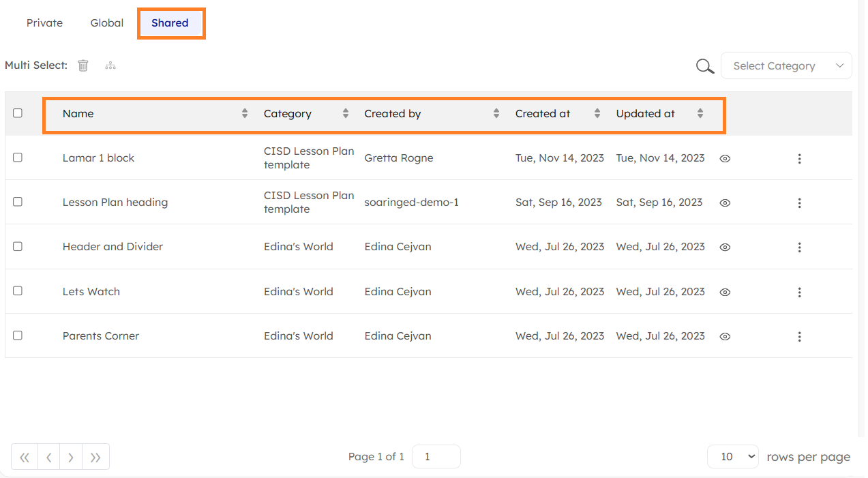The image size is (868, 478).
Task: Open three-dot menu for Parents Corner
Action: pos(799,337)
